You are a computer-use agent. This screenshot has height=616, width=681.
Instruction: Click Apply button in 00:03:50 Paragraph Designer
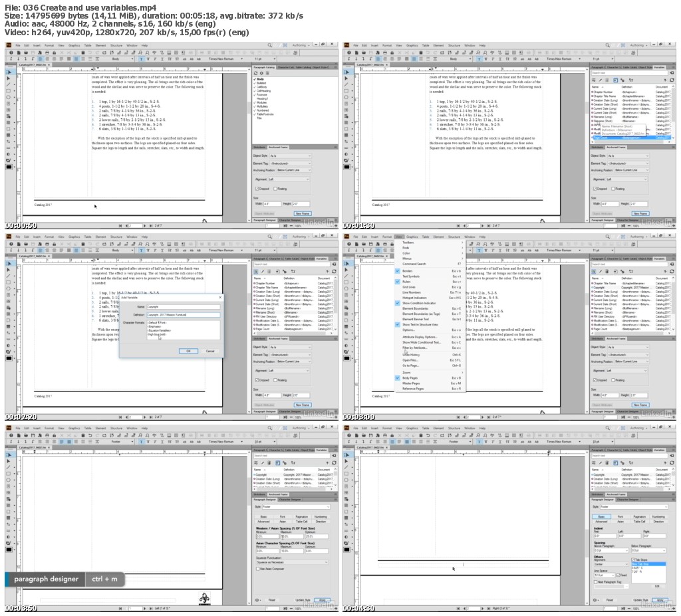[322, 600]
